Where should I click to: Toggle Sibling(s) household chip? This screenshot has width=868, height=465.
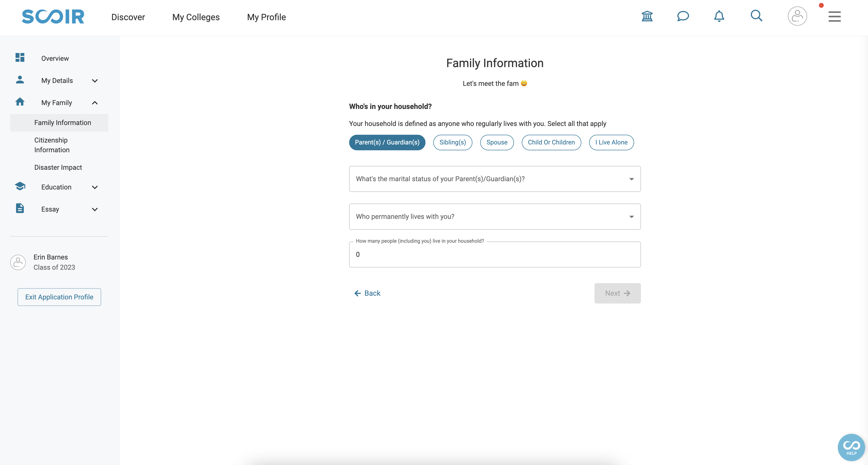pos(452,143)
